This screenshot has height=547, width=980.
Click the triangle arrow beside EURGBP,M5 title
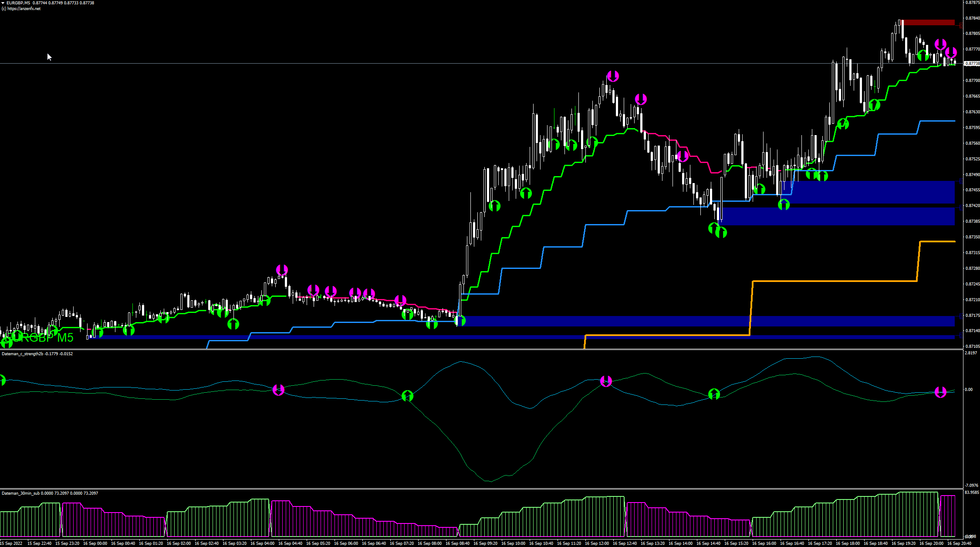(x=3, y=3)
